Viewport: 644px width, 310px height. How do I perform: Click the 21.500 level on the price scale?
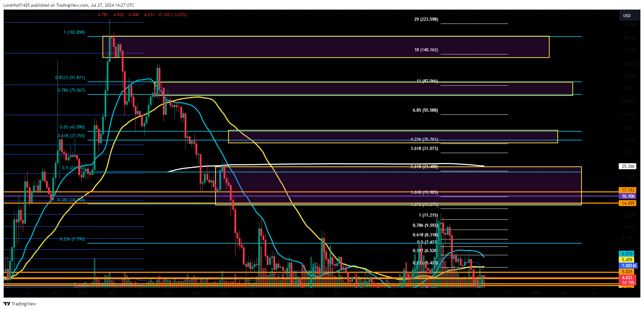click(629, 177)
